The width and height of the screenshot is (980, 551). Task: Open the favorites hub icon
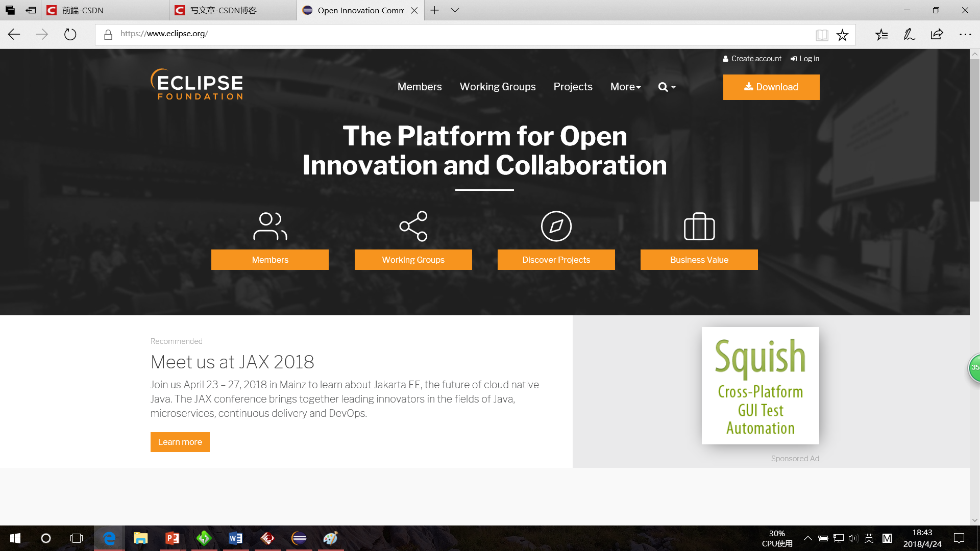pyautogui.click(x=881, y=34)
